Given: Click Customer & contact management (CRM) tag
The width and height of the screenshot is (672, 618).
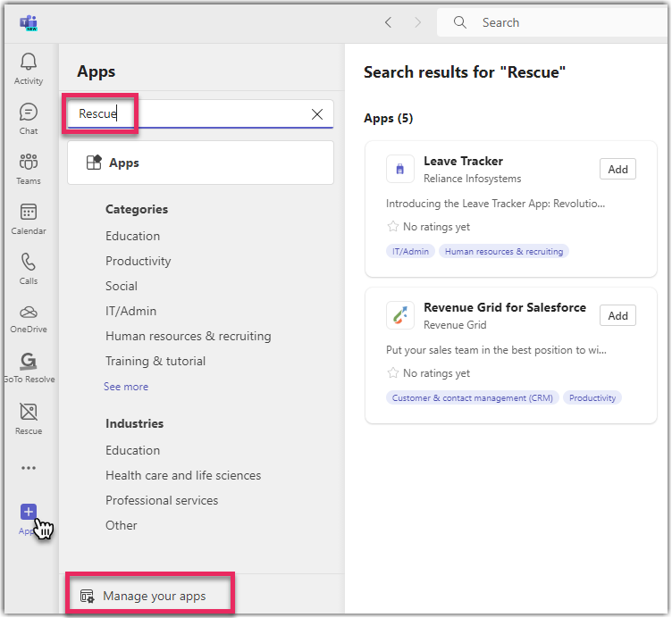Looking at the screenshot, I should 473,398.
